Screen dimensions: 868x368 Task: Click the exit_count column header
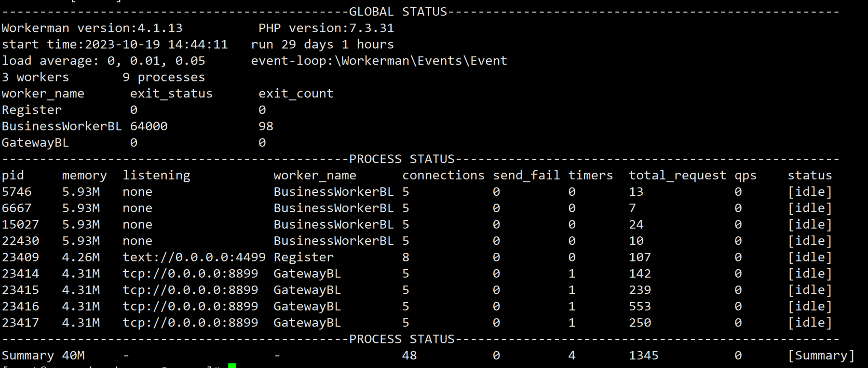pyautogui.click(x=296, y=94)
